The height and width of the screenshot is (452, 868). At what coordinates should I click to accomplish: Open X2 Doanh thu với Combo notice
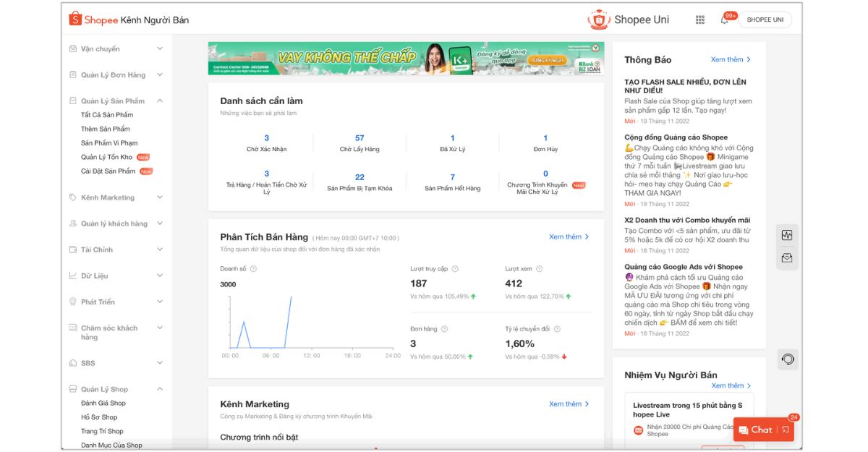[689, 235]
